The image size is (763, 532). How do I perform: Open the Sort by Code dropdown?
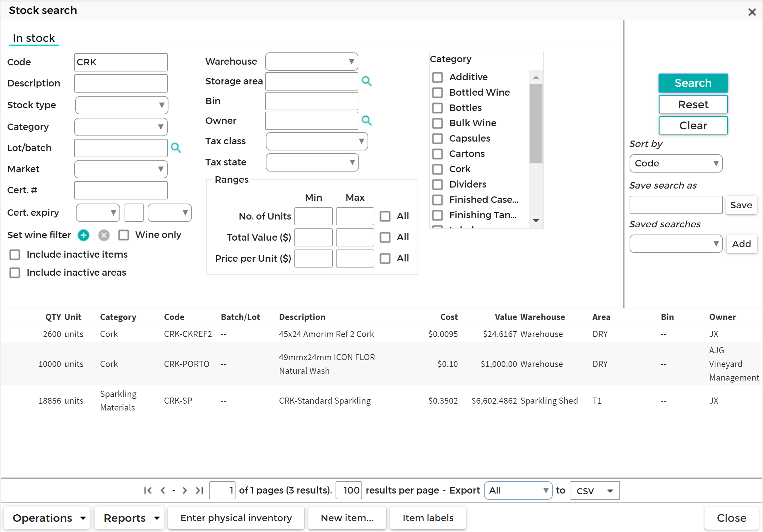tap(676, 163)
